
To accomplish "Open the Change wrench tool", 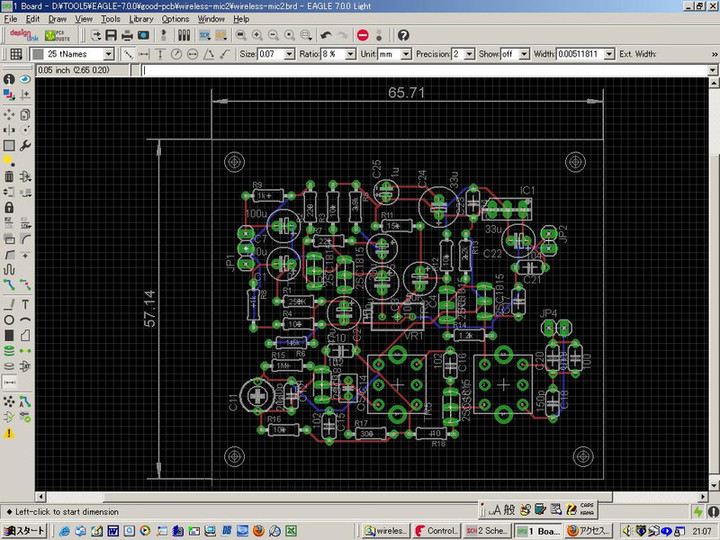I will click(25, 144).
